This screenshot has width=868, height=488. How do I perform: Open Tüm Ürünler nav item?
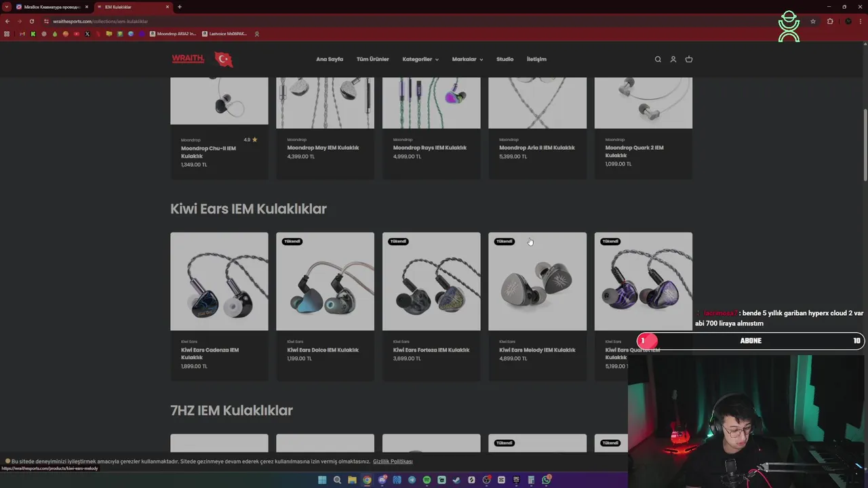373,59
